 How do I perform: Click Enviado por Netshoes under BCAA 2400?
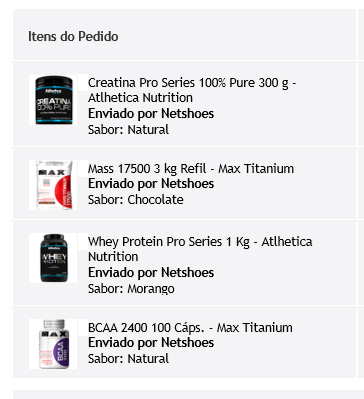point(151,343)
